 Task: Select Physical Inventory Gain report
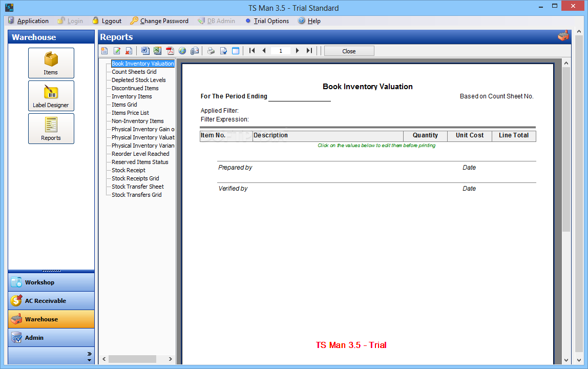(x=143, y=129)
